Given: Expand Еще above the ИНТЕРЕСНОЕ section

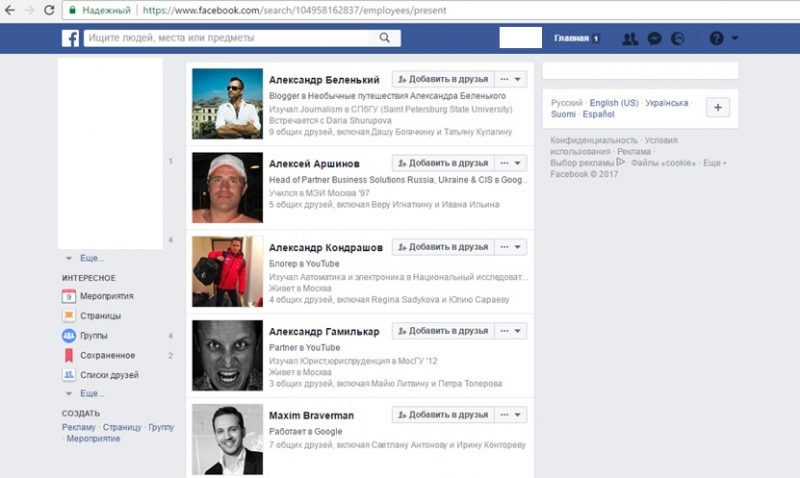Looking at the screenshot, I should (x=92, y=258).
